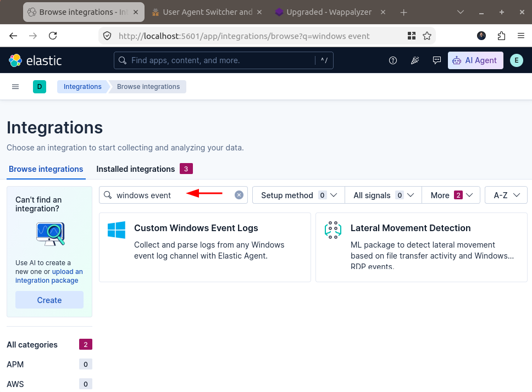This screenshot has width=532, height=392.
Task: Click the Windows logo on Custom Windows Event Logs
Action: [x=117, y=229]
